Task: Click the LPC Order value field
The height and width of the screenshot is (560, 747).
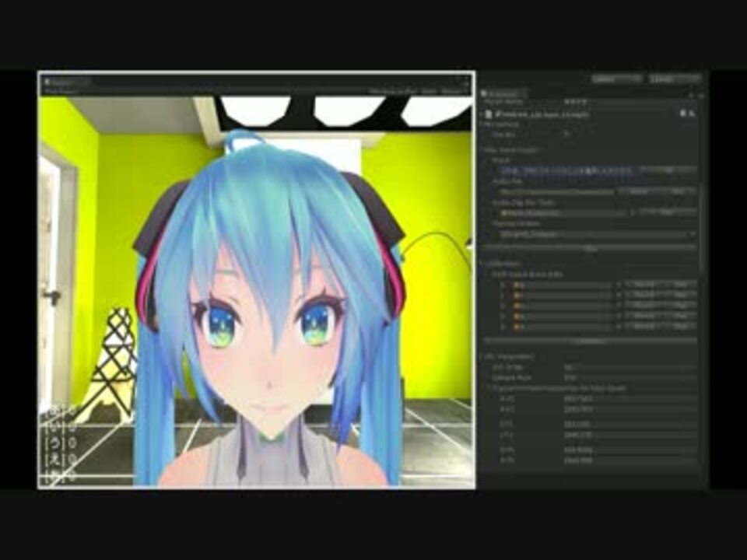Action: pos(630,368)
